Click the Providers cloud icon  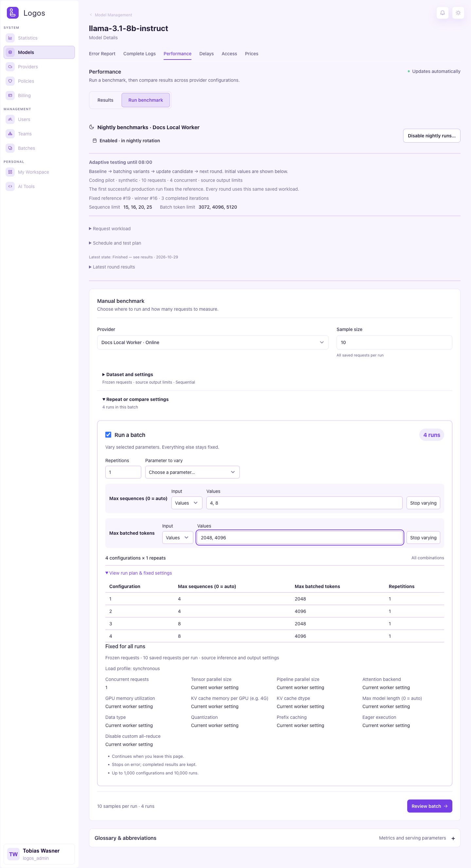click(x=10, y=67)
